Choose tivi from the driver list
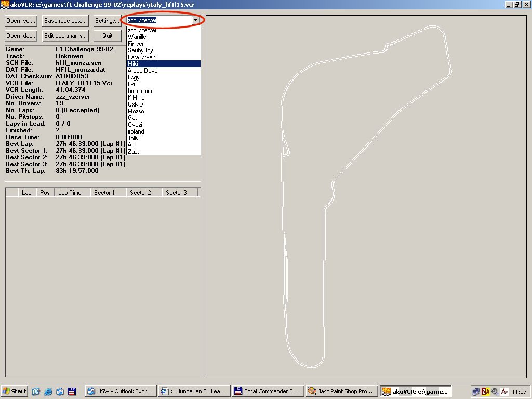 [x=164, y=84]
